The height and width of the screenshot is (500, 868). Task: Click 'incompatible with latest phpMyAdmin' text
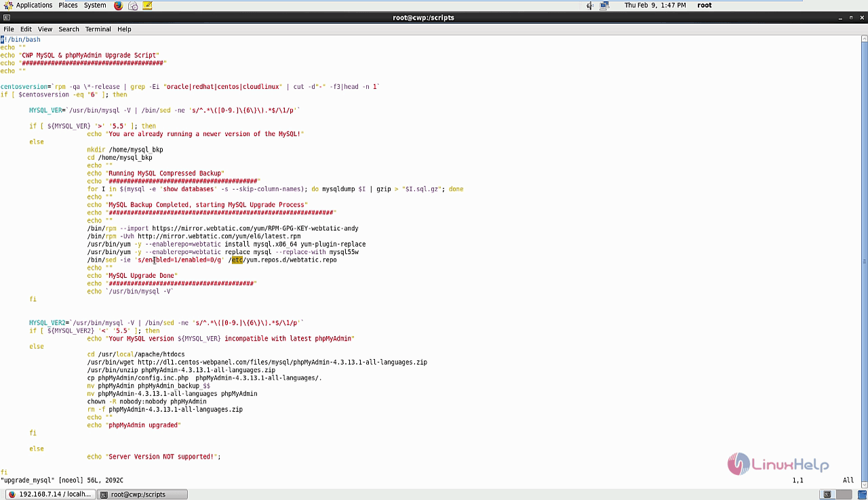point(288,339)
